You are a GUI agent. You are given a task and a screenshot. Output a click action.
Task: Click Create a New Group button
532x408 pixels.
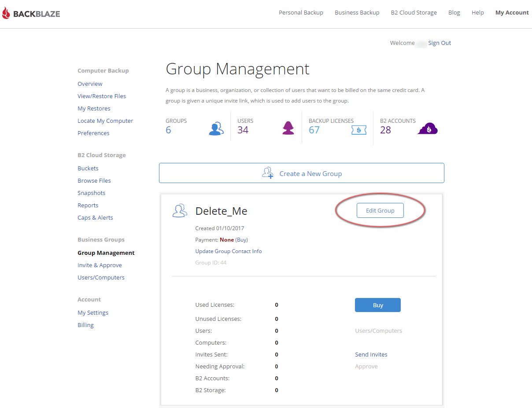point(302,173)
